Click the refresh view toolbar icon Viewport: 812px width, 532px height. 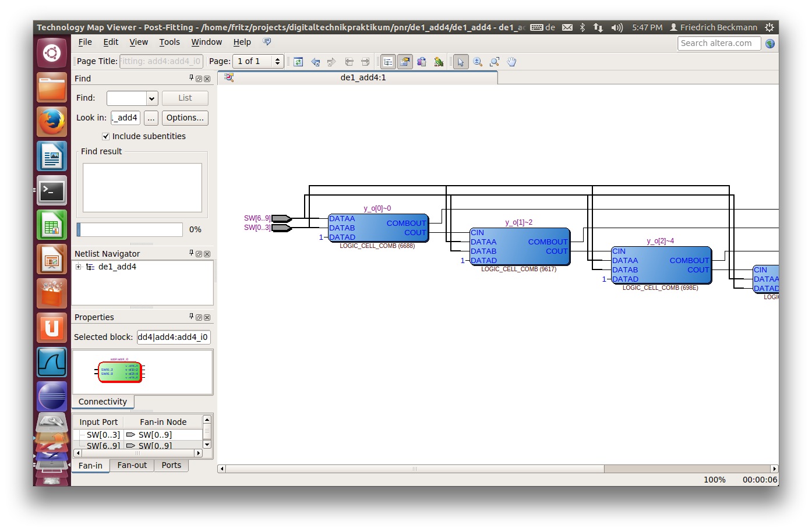pos(298,62)
